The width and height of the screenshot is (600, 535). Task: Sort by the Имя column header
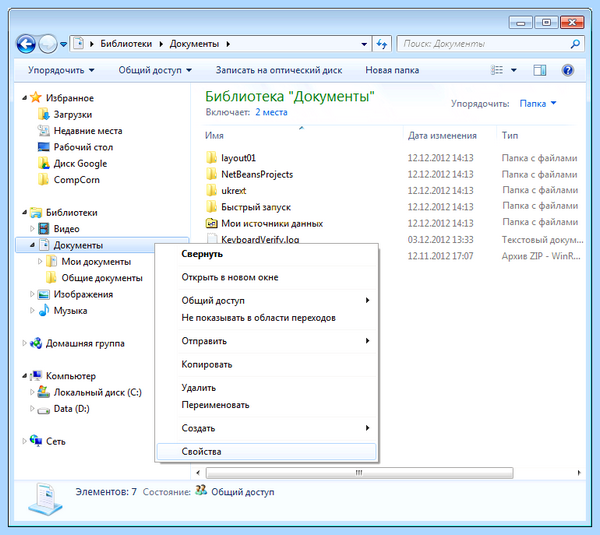tap(214, 135)
